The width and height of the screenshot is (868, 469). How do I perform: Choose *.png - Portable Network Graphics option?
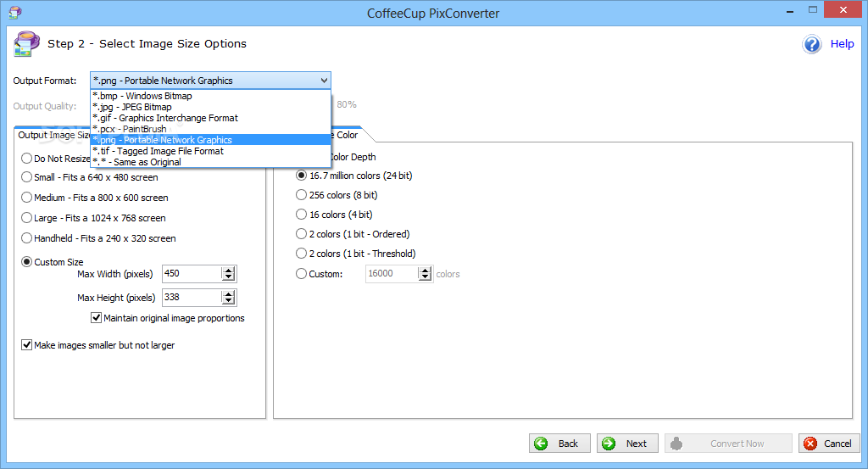pos(210,140)
